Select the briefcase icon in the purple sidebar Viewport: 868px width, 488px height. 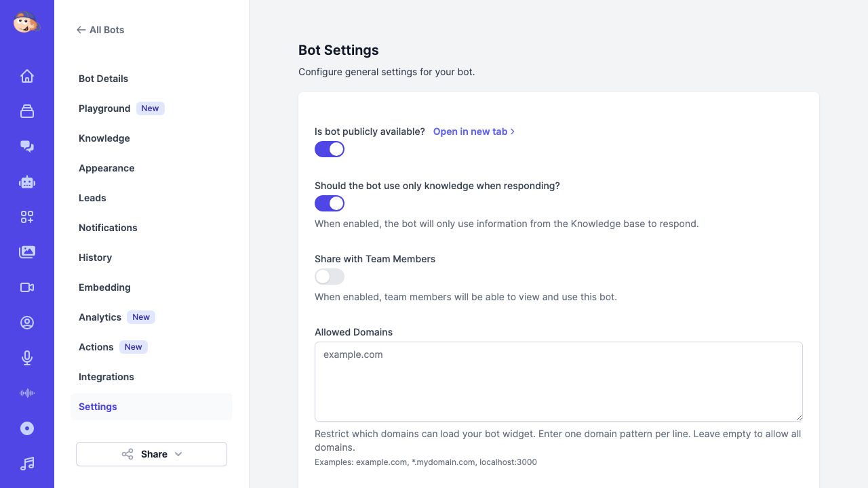click(x=27, y=111)
